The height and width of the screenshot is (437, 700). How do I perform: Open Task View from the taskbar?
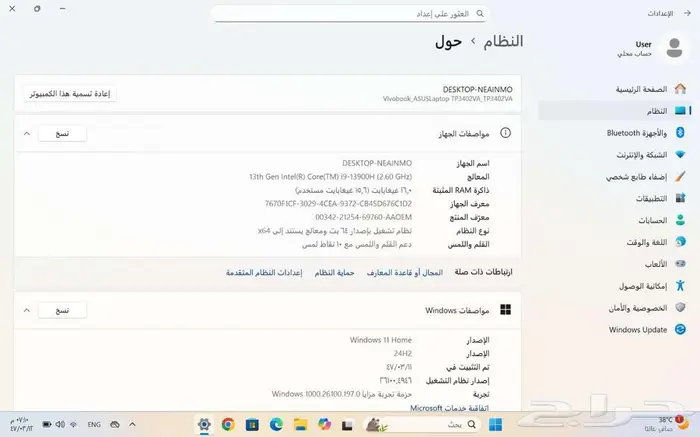348,425
